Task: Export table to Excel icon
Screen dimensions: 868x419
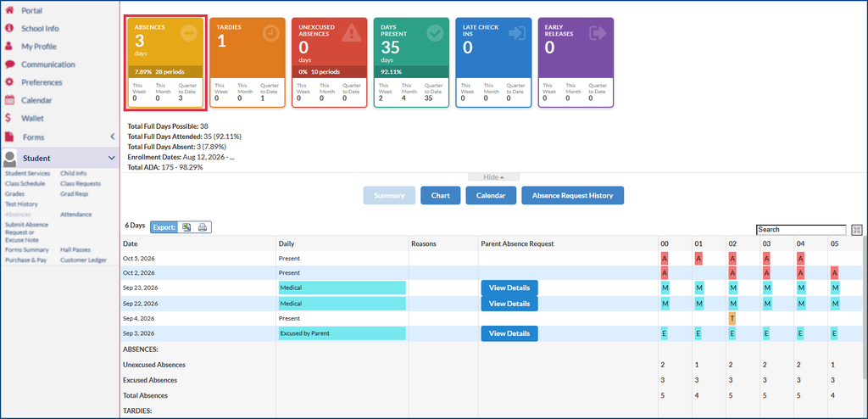Action: pos(186,226)
